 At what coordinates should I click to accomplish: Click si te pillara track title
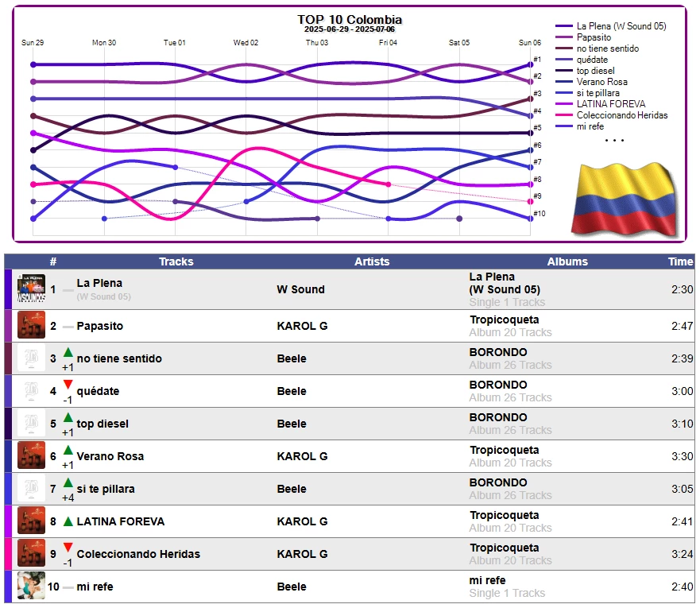click(x=106, y=489)
